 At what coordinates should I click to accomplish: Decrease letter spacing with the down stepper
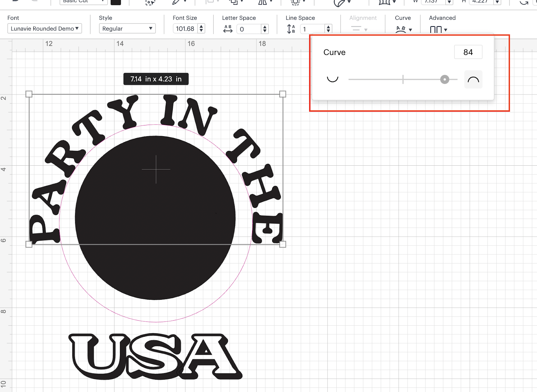point(265,31)
